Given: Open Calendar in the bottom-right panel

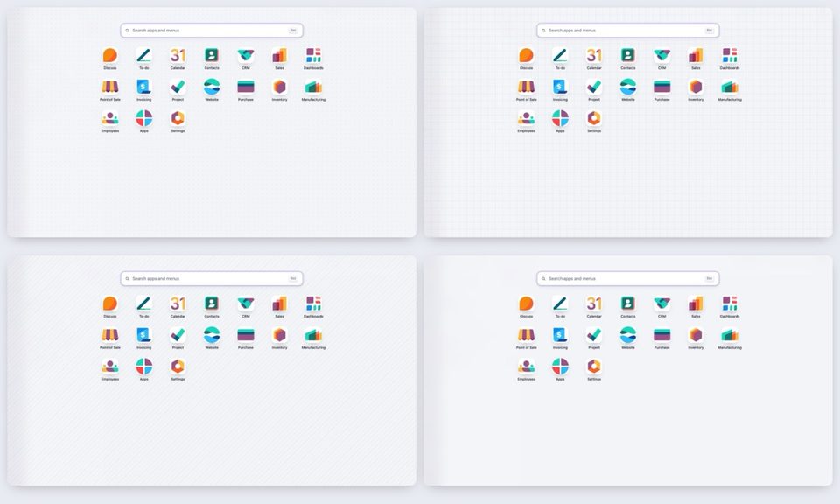Looking at the screenshot, I should tap(594, 304).
